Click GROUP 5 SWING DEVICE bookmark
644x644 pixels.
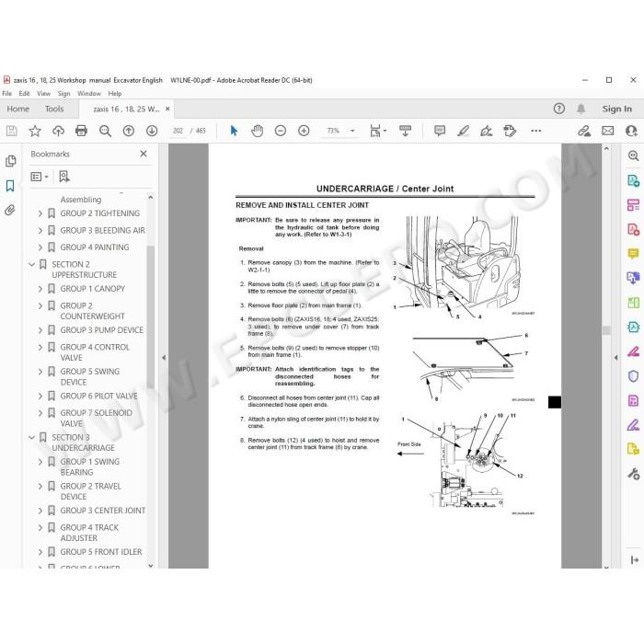click(90, 376)
